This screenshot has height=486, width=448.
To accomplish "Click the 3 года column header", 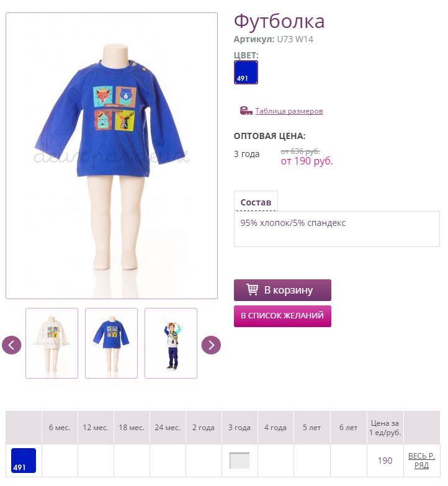I will click(x=239, y=428).
